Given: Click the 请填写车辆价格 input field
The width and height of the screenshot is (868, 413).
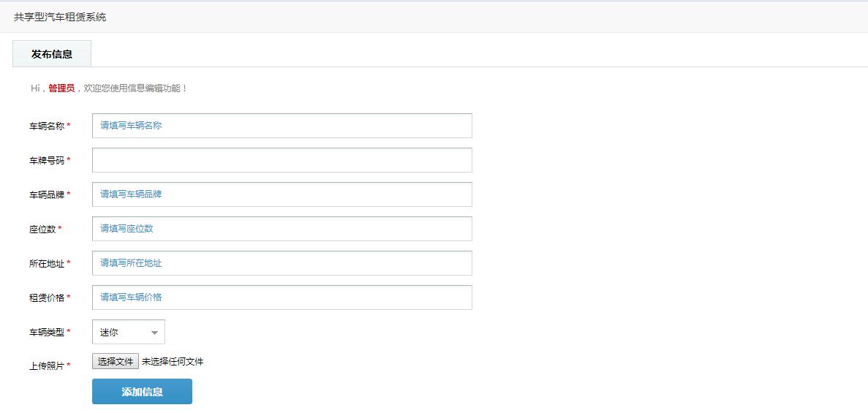Looking at the screenshot, I should point(282,298).
